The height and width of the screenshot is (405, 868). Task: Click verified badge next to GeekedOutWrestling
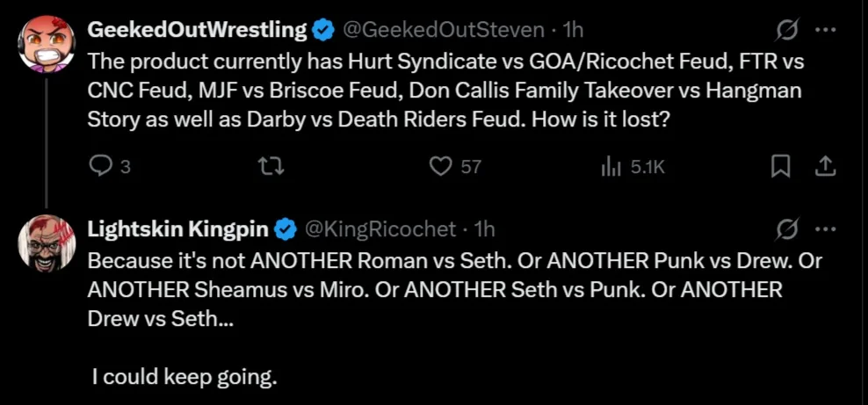(323, 30)
